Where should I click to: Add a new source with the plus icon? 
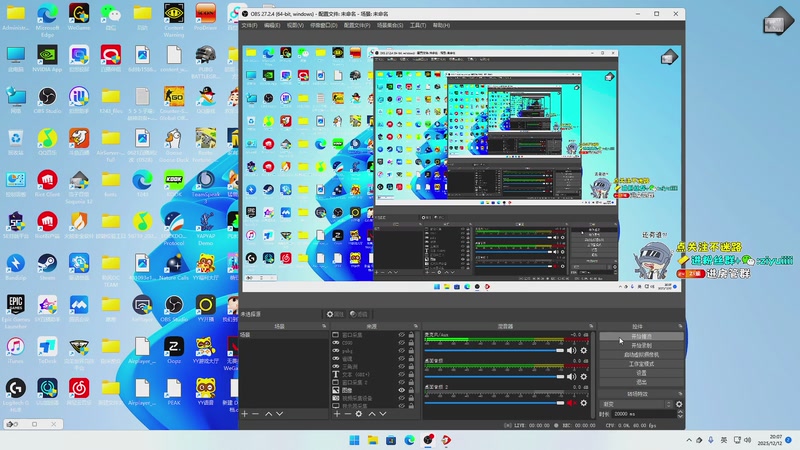(337, 414)
